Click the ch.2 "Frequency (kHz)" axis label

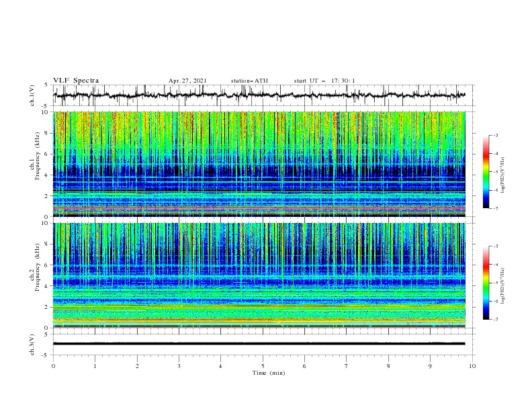(38, 267)
